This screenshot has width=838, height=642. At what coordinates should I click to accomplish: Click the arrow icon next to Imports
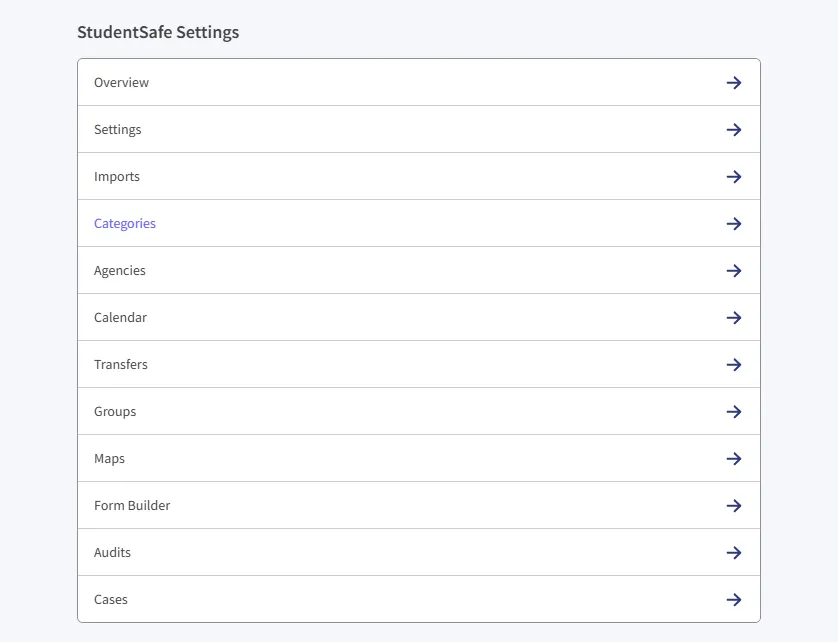[734, 176]
